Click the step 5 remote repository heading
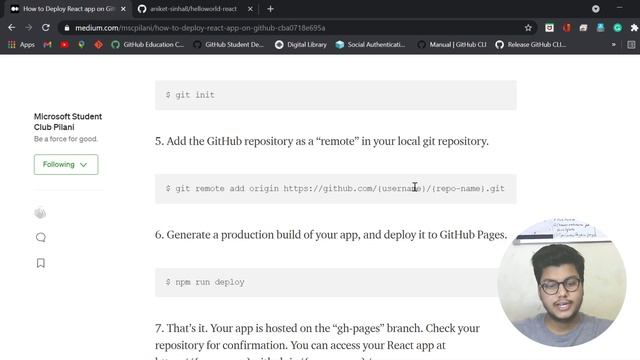 pyautogui.click(x=322, y=141)
